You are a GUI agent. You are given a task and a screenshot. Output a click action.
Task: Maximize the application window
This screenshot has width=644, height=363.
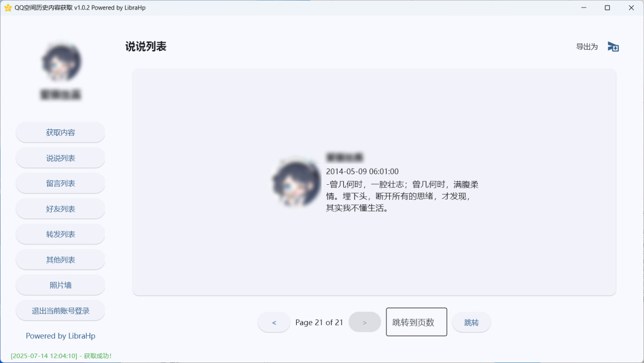[x=607, y=8]
